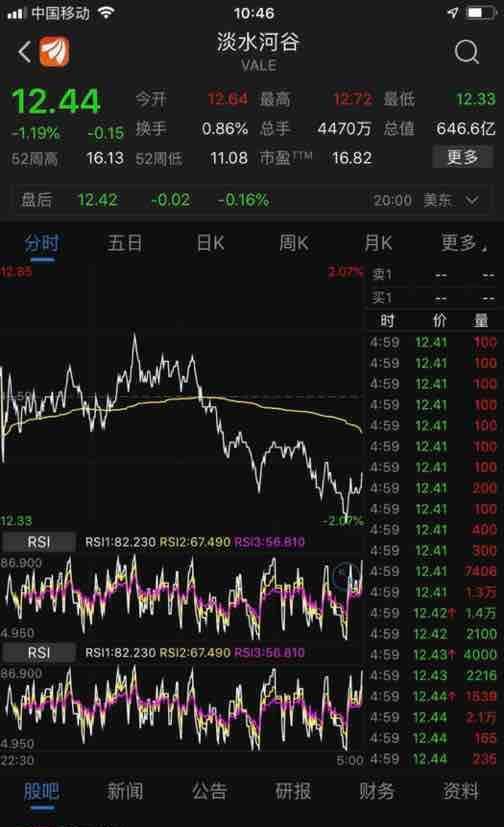Switch to the 五日 chart tab

[x=125, y=243]
